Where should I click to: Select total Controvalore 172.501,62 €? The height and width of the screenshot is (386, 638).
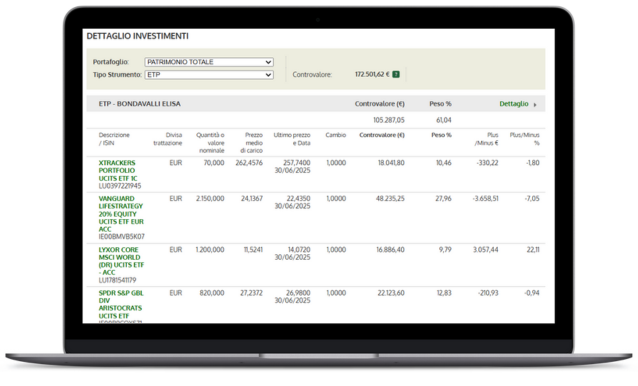tap(372, 74)
